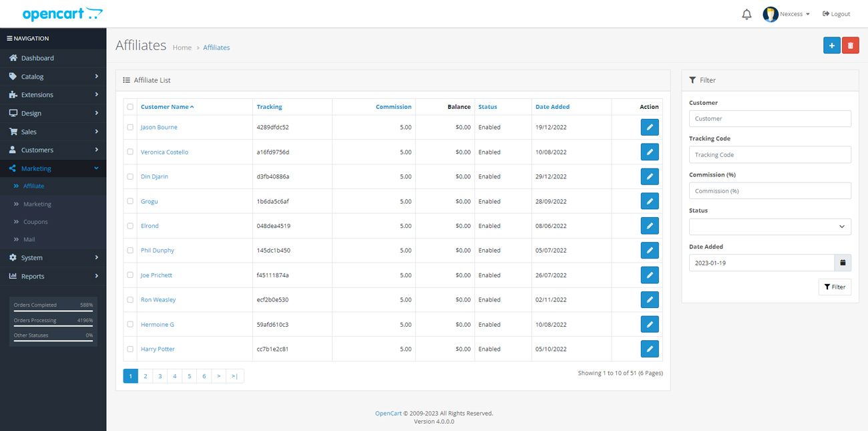This screenshot has height=431, width=868.
Task: Check the checkbox for Veronica Costello
Action: click(130, 152)
